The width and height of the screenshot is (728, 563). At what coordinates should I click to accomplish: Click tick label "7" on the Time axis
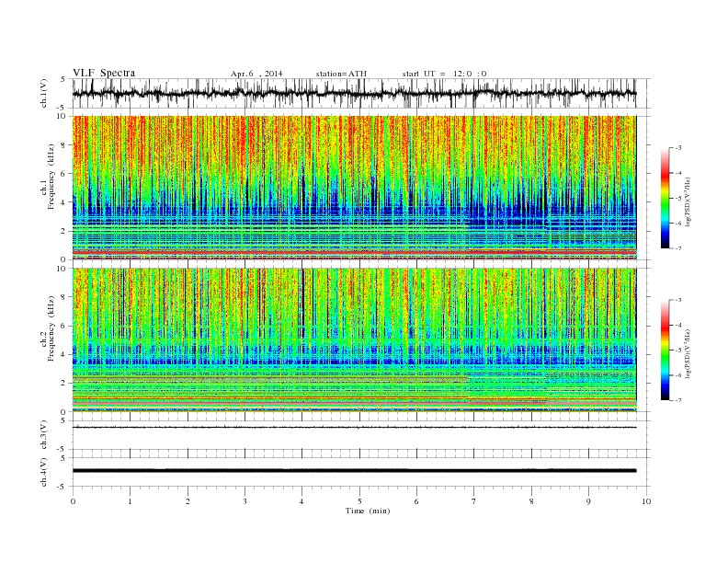(474, 501)
